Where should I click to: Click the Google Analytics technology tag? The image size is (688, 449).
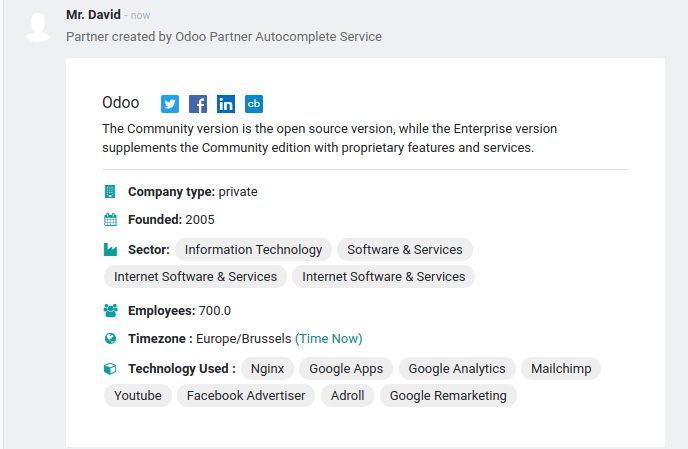tap(457, 368)
